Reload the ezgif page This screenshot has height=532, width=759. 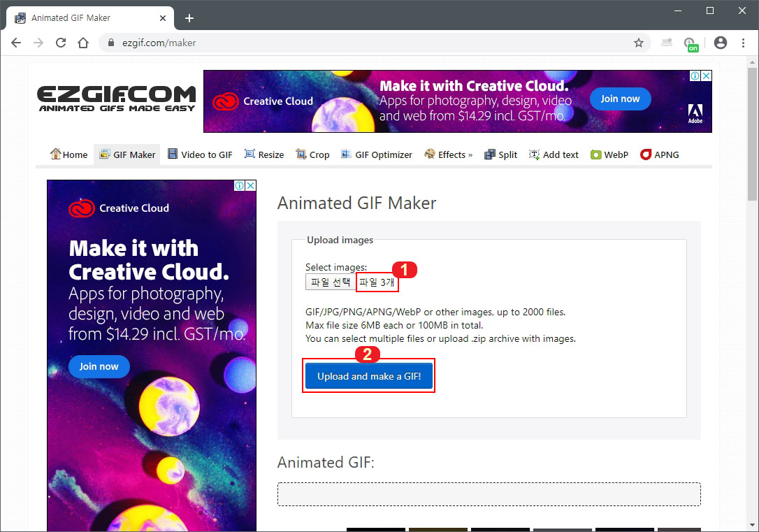61,43
